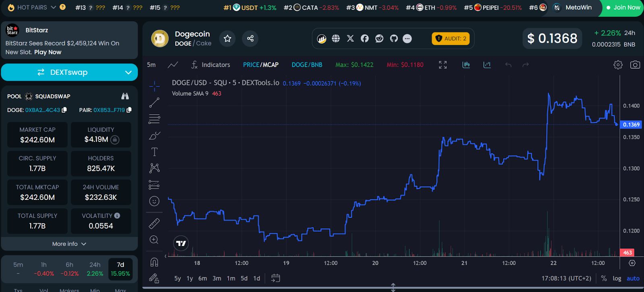Image resolution: width=644 pixels, height=292 pixels.
Task: Select the trend line drawing tool
Action: point(154,103)
